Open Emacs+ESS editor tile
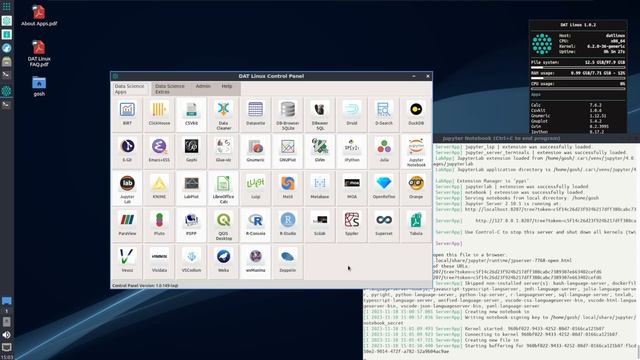The width and height of the screenshot is (640, 360). coord(159,151)
